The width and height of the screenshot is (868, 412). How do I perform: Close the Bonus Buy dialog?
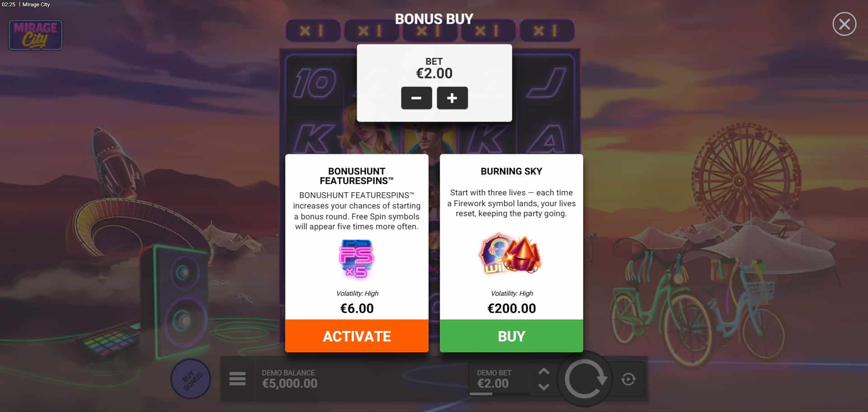coord(844,24)
